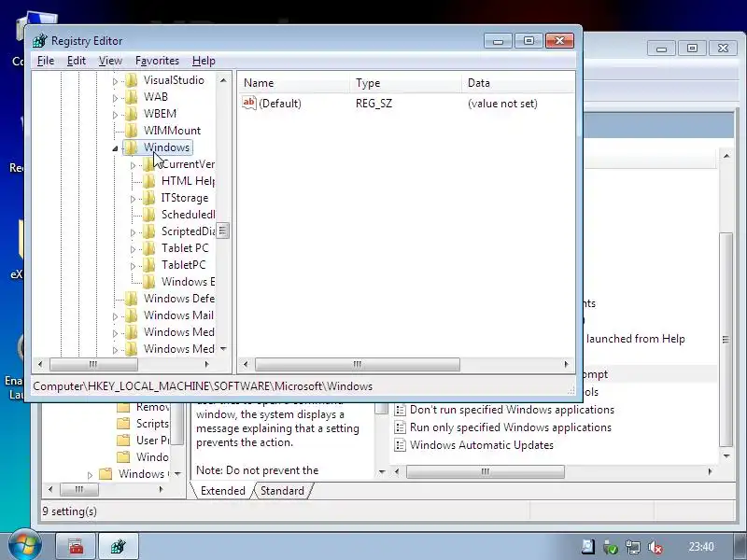Click the 'Run only specified' policy icon
747x560 pixels.
(x=401, y=427)
